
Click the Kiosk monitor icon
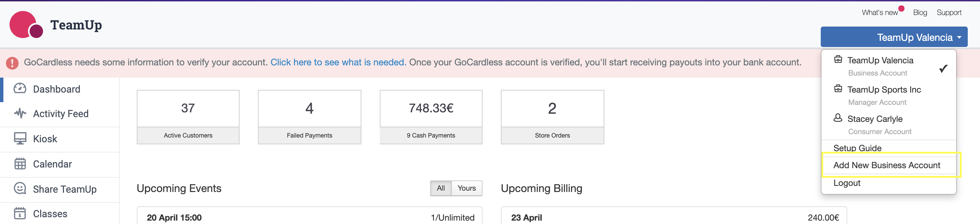pos(20,139)
